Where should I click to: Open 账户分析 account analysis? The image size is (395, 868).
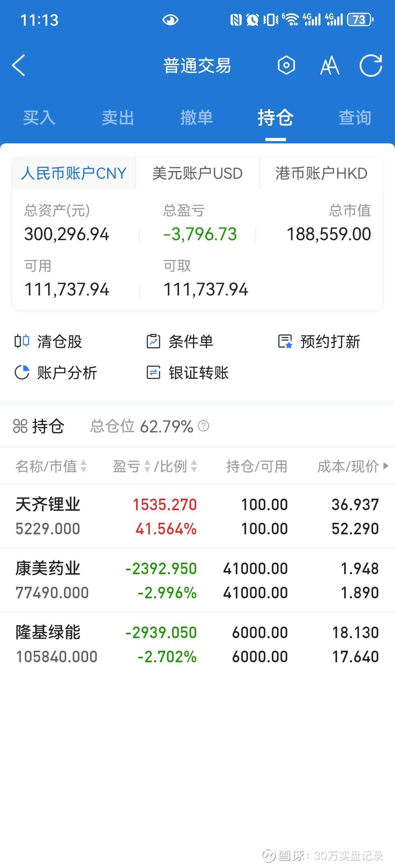point(56,373)
